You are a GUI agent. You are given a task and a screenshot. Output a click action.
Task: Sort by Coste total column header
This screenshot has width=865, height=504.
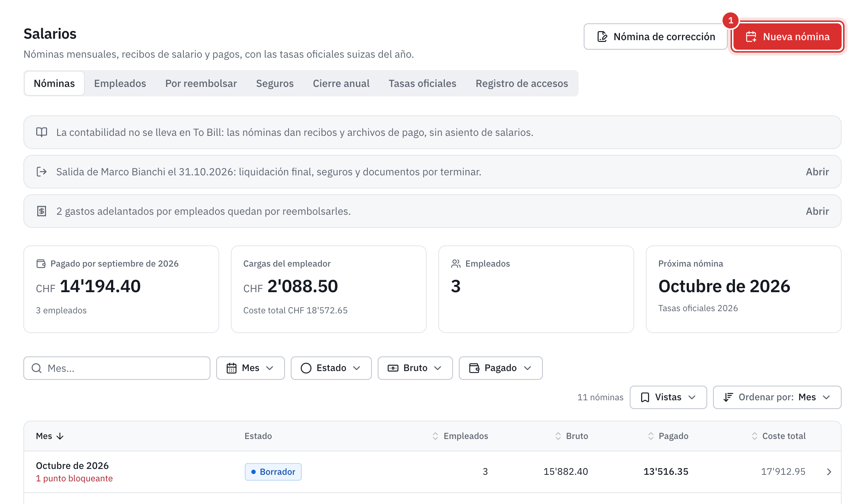(x=778, y=436)
